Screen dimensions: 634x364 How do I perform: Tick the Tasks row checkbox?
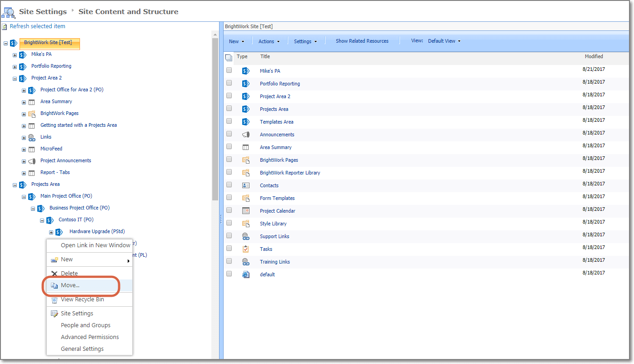(x=229, y=248)
